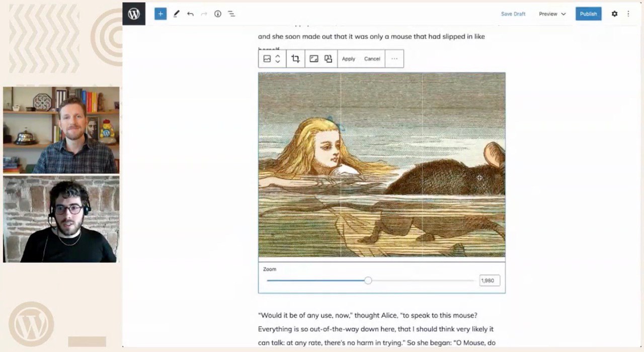Undo the last change
This screenshot has height=352, width=644.
[x=190, y=14]
